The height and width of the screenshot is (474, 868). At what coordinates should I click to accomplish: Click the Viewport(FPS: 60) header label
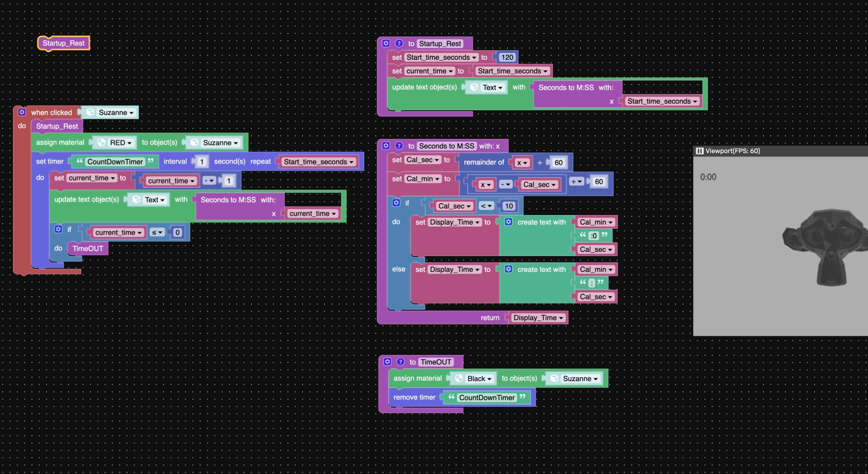pos(732,151)
